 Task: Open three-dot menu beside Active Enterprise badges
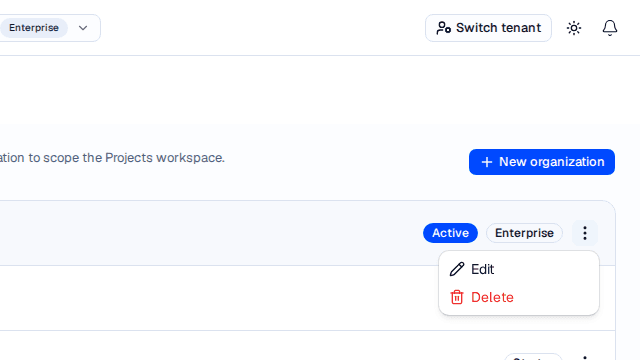point(585,233)
